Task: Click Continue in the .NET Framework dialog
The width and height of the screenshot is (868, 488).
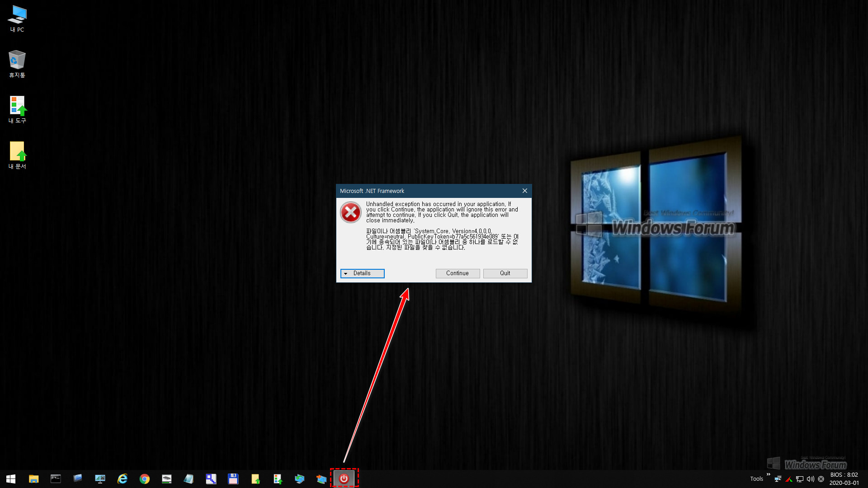Action: pos(458,273)
